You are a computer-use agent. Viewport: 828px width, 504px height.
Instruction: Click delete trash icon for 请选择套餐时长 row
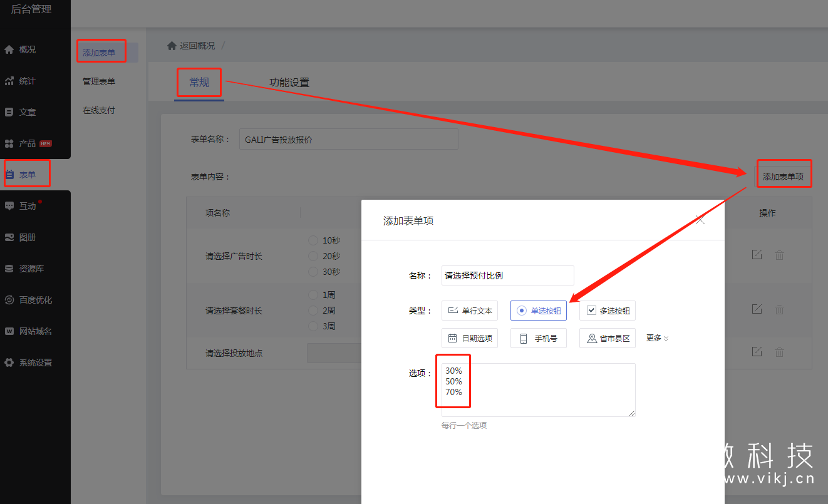779,309
